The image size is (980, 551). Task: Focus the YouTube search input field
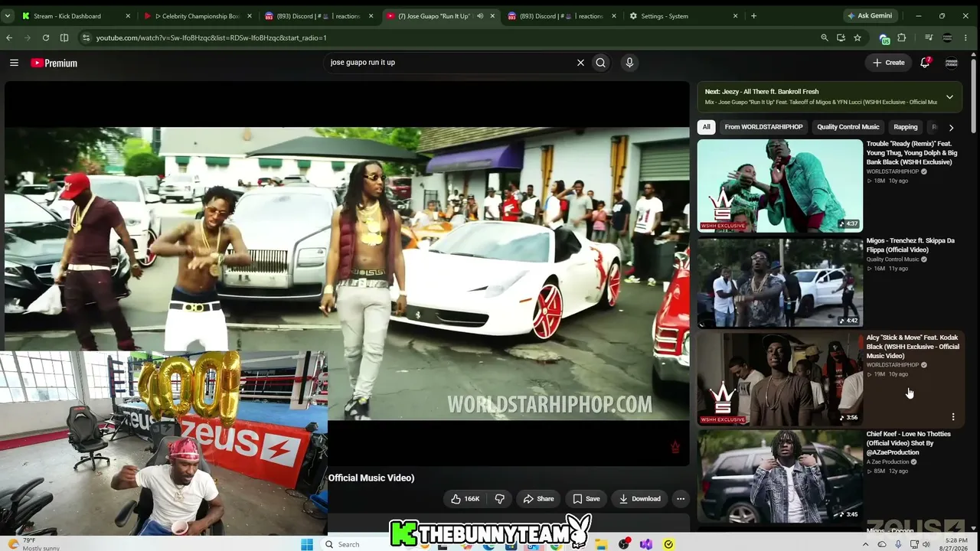tap(452, 63)
